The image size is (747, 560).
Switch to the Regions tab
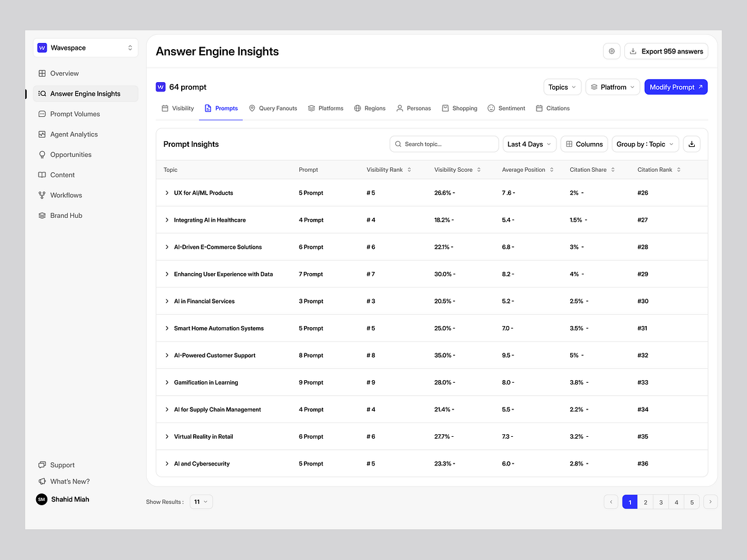pyautogui.click(x=370, y=108)
